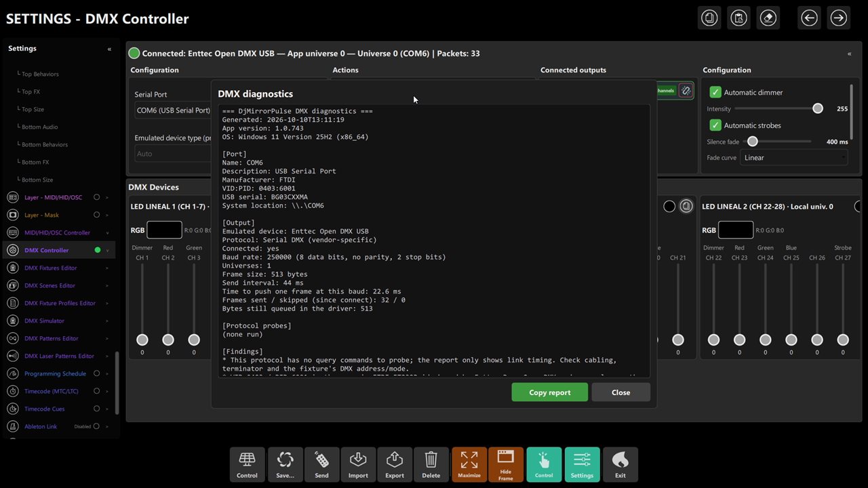Click the Export toolbar button
The width and height of the screenshot is (868, 488).
click(395, 464)
